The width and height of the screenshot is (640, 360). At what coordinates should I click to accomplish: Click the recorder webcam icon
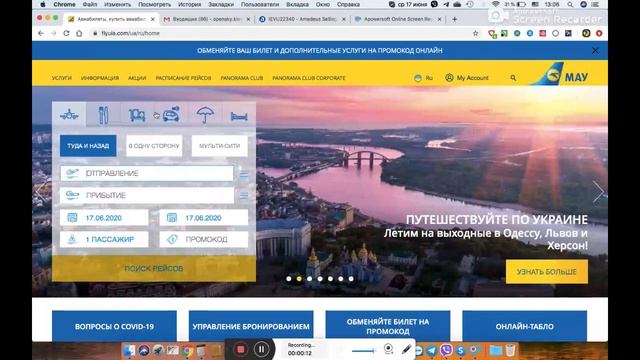(x=388, y=349)
